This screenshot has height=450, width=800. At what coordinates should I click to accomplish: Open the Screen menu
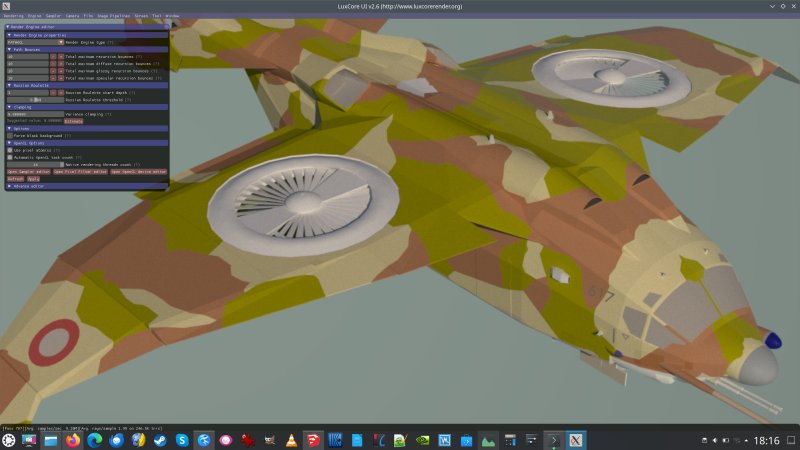pyautogui.click(x=141, y=16)
